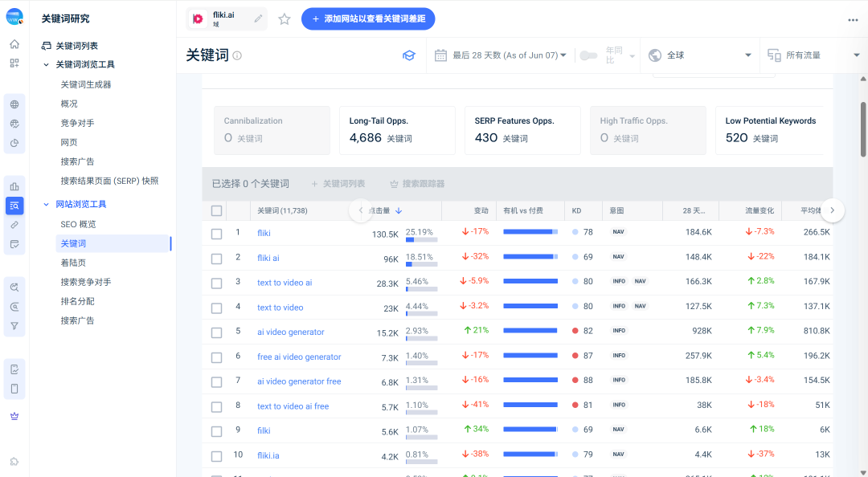The image size is (868, 477).
Task: Collapse the 关键词浏览工具 tree section
Action: [46, 65]
